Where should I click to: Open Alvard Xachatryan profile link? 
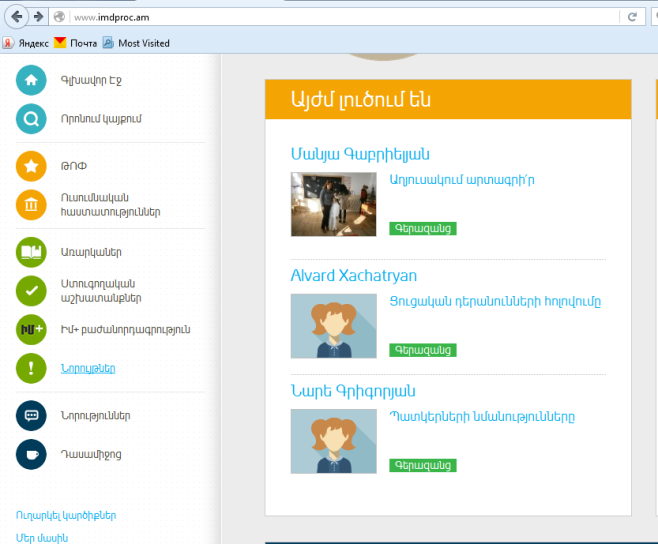(x=353, y=275)
